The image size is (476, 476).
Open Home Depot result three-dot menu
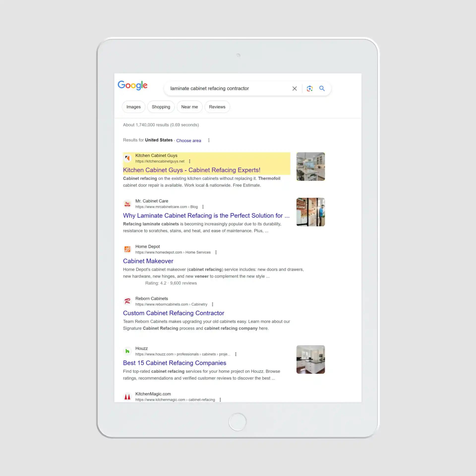coord(216,252)
